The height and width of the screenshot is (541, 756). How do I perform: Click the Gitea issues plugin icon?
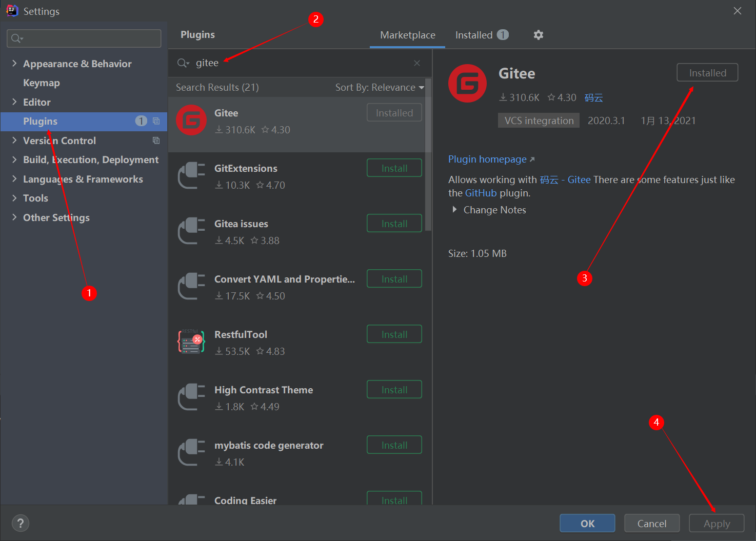click(191, 231)
